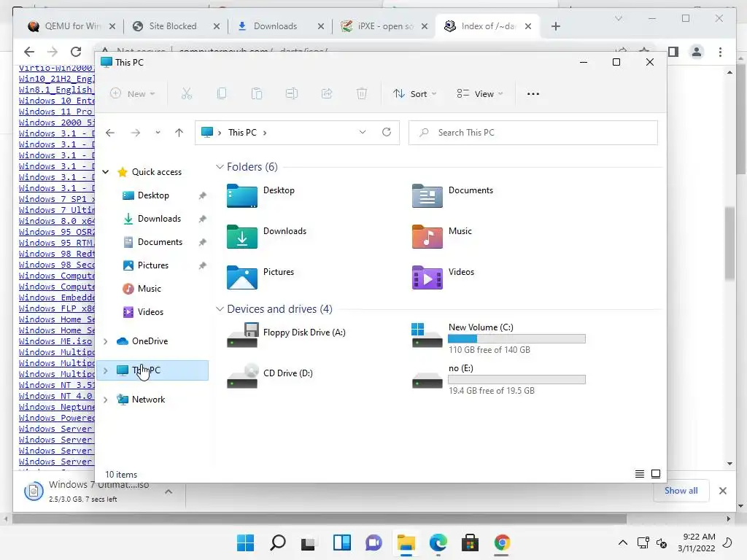Click New Volume (C:) capacity bar
This screenshot has height=560, width=747.
tap(516, 338)
